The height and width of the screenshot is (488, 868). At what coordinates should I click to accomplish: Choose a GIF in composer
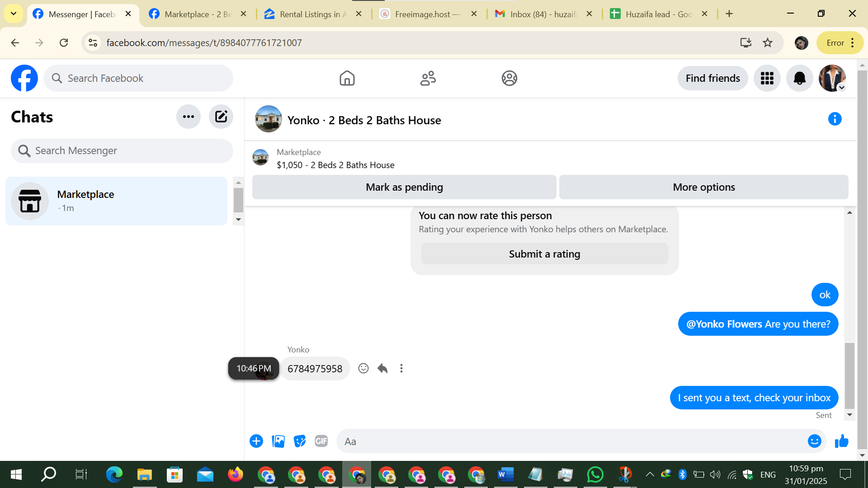[321, 441]
